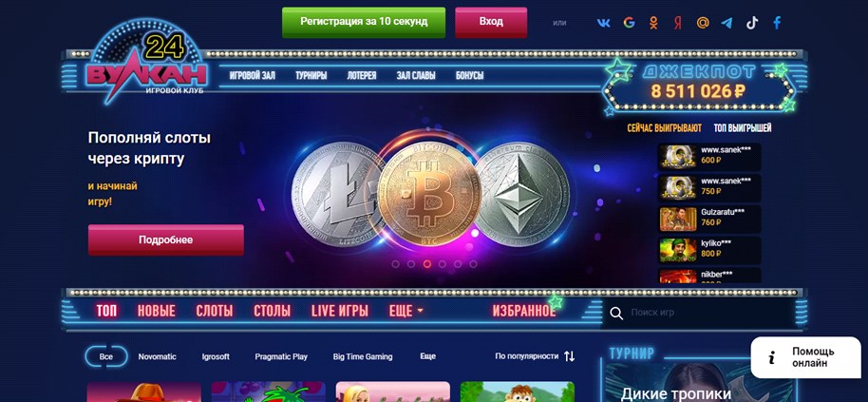Screen dimensions: 868x402
Task: Switch to the ТОП ВЫИГРЫШЕЙ tab
Action: tap(743, 128)
